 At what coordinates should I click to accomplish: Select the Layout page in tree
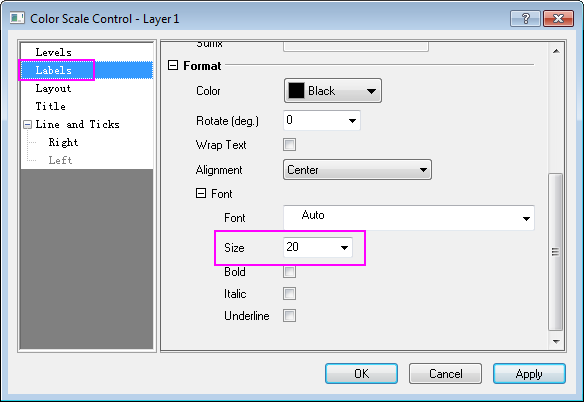[x=53, y=88]
